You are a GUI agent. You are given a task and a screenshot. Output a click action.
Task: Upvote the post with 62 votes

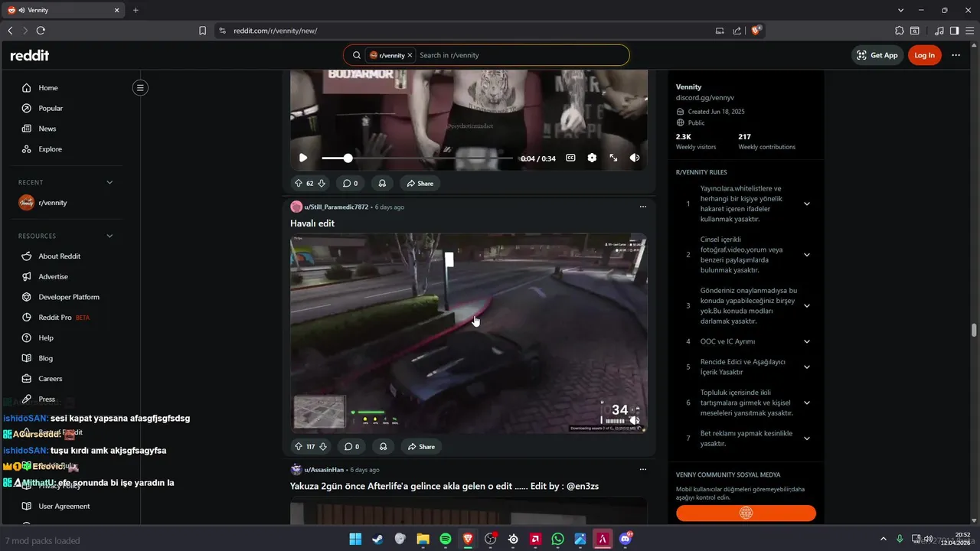pos(299,183)
